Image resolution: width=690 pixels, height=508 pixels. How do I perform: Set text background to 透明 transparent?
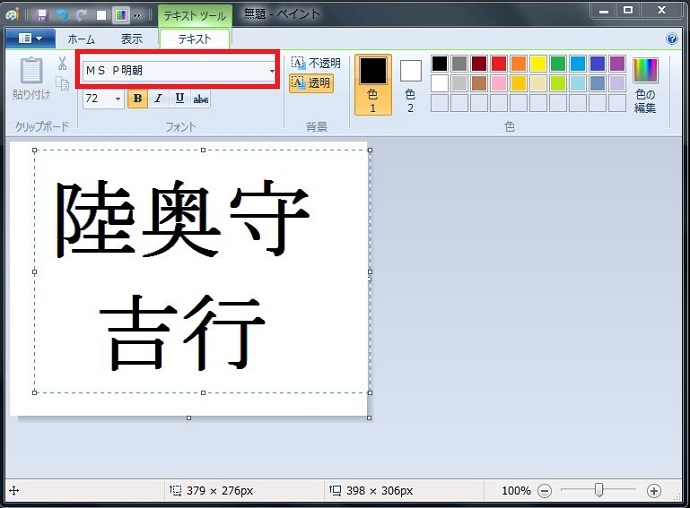(x=311, y=83)
